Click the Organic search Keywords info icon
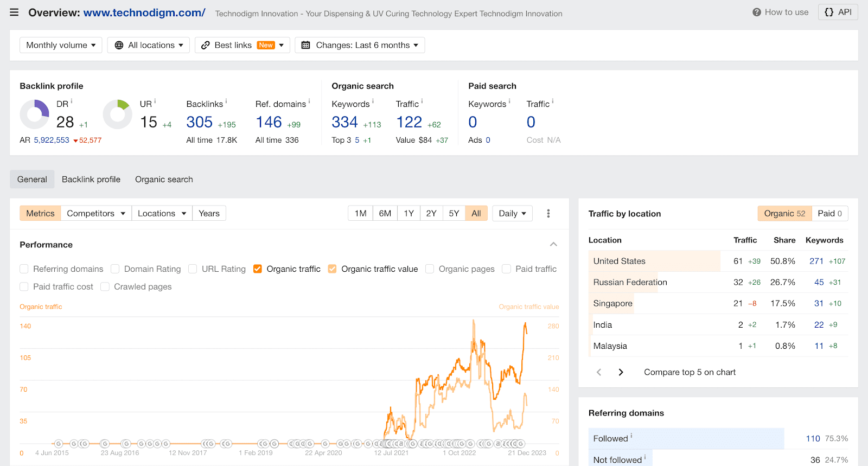The height and width of the screenshot is (466, 868). pyautogui.click(x=373, y=101)
